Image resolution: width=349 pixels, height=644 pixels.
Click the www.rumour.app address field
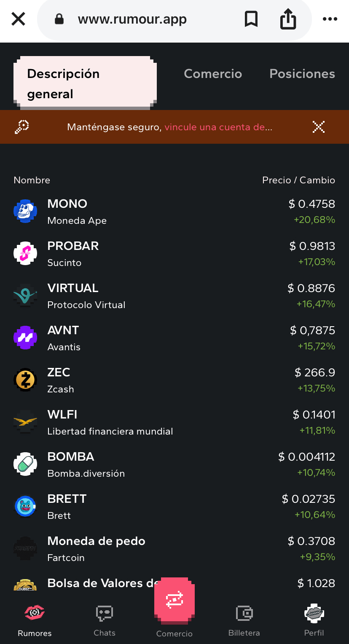132,19
